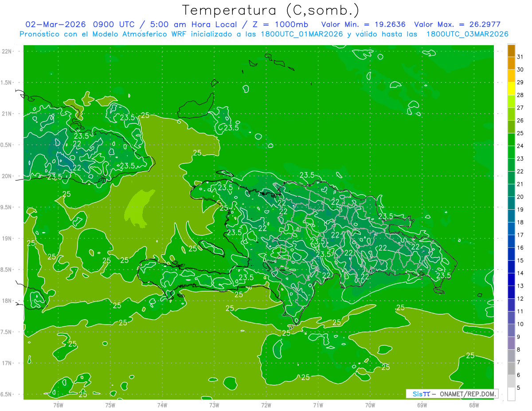Click the yellow swatch between 28 and 29

[x=511, y=88]
